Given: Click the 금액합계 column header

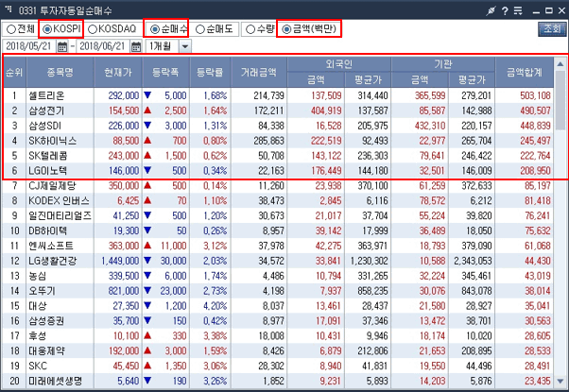Looking at the screenshot, I should pyautogui.click(x=525, y=72).
